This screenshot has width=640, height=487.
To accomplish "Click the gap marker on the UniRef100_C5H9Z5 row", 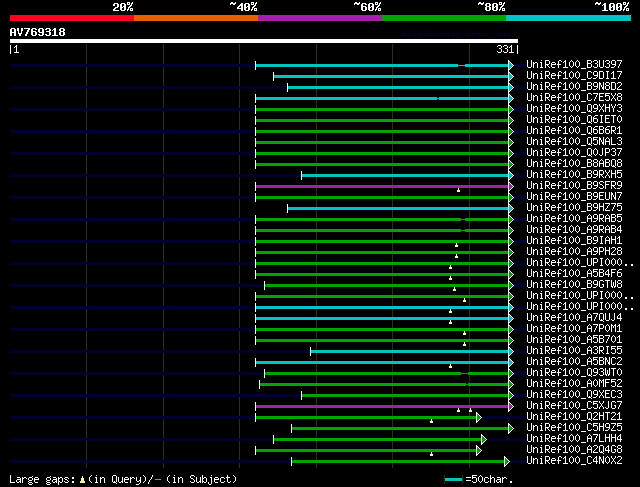I will point(431,421).
